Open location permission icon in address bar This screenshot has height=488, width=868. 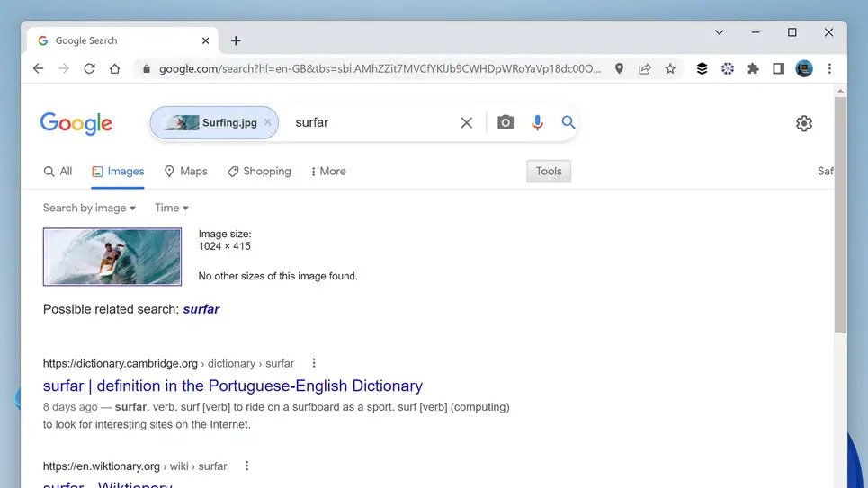pos(619,68)
